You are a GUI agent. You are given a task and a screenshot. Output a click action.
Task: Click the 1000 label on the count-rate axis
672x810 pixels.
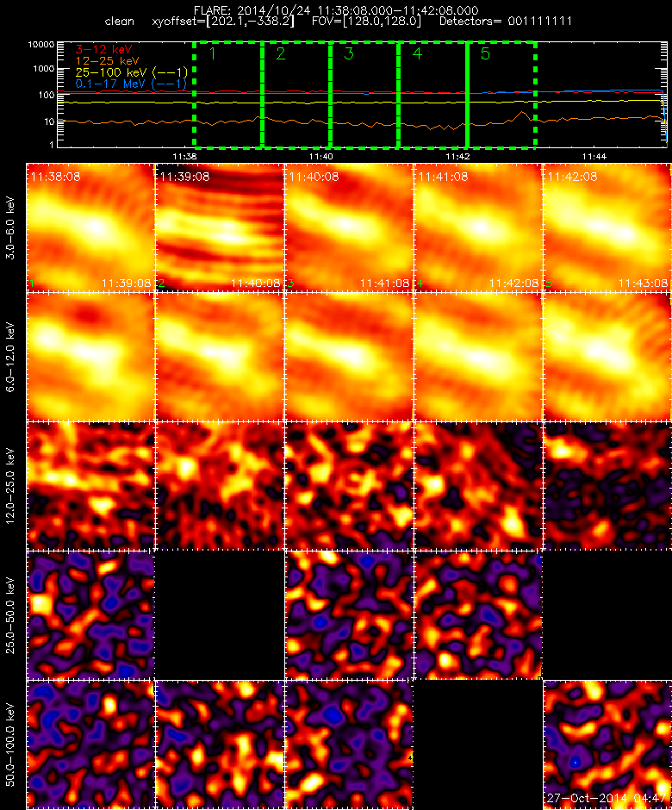click(x=43, y=69)
